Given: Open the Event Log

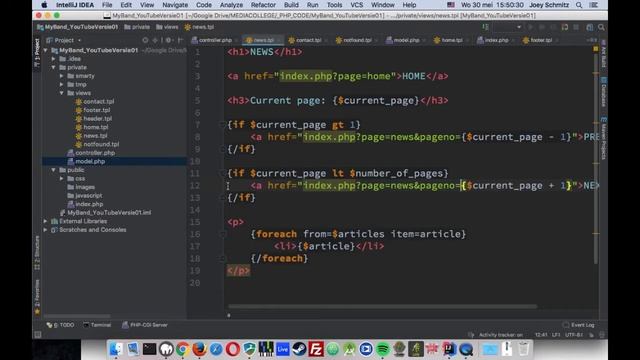Looking at the screenshot, I should click(579, 325).
